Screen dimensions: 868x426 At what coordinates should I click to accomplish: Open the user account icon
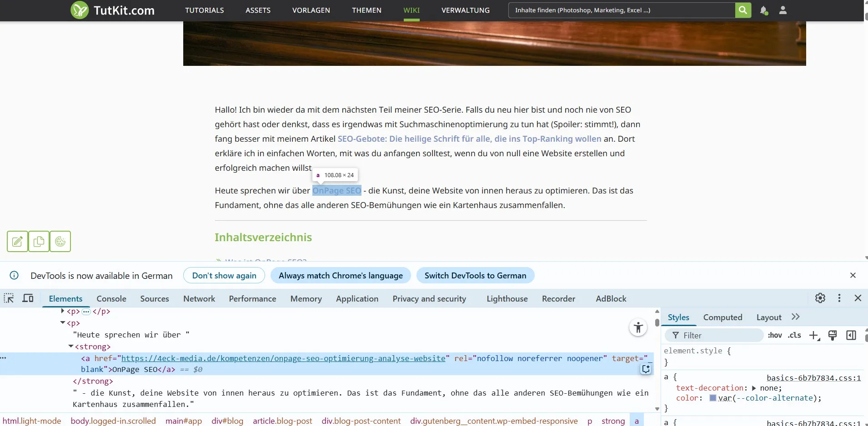(x=783, y=10)
